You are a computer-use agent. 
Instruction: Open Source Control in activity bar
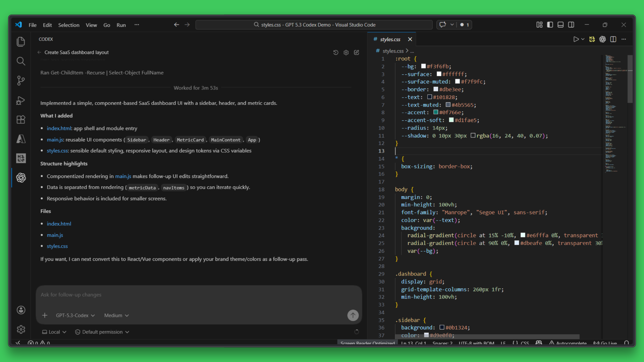[x=21, y=80]
